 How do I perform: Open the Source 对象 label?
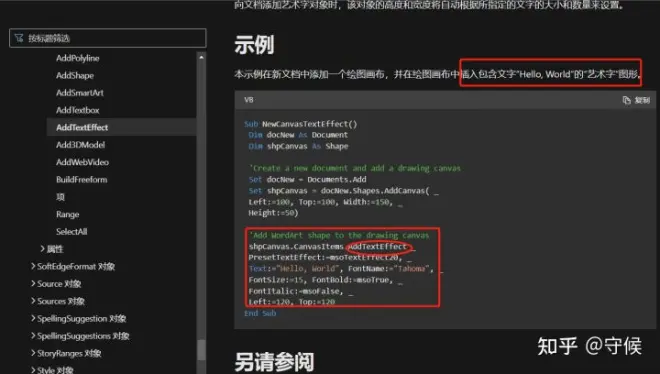click(59, 284)
